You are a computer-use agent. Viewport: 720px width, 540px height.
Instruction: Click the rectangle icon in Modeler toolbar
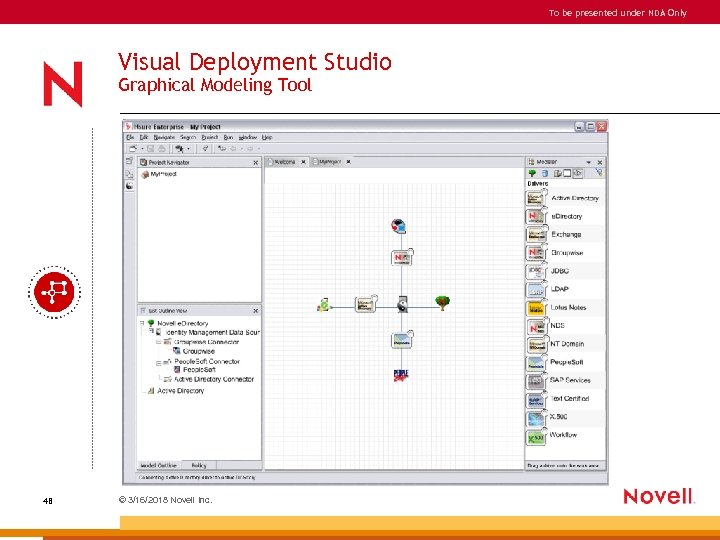(567, 173)
